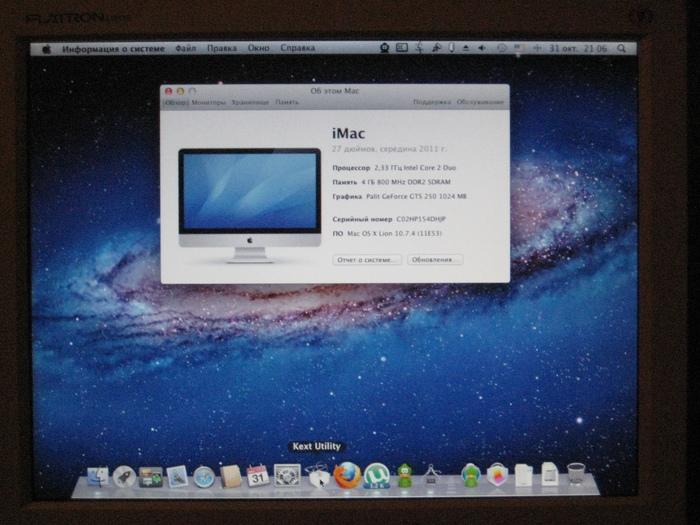Open the Справка menu

(x=297, y=48)
